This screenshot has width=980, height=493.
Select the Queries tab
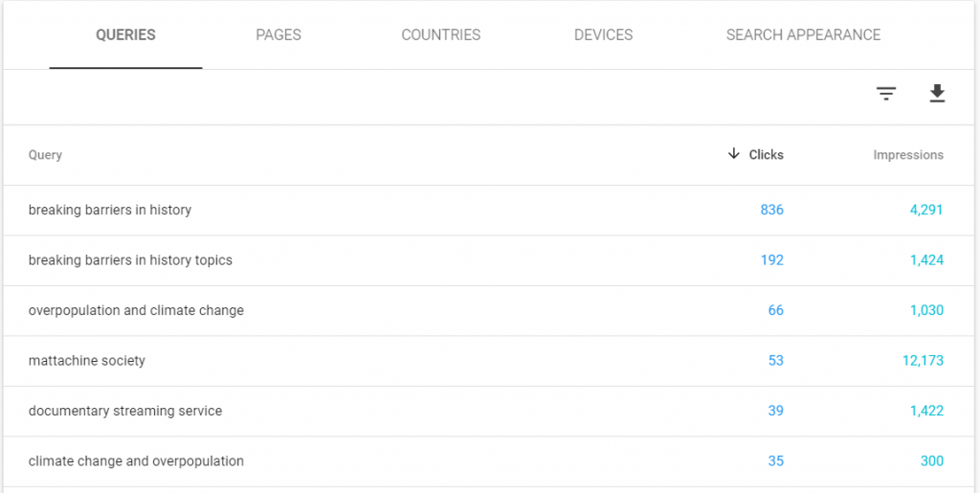[x=125, y=35]
